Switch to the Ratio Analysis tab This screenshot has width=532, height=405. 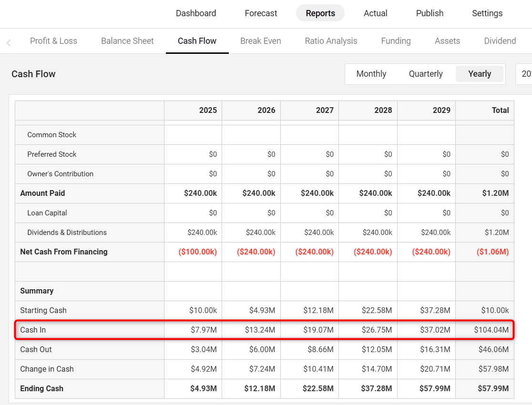[331, 41]
